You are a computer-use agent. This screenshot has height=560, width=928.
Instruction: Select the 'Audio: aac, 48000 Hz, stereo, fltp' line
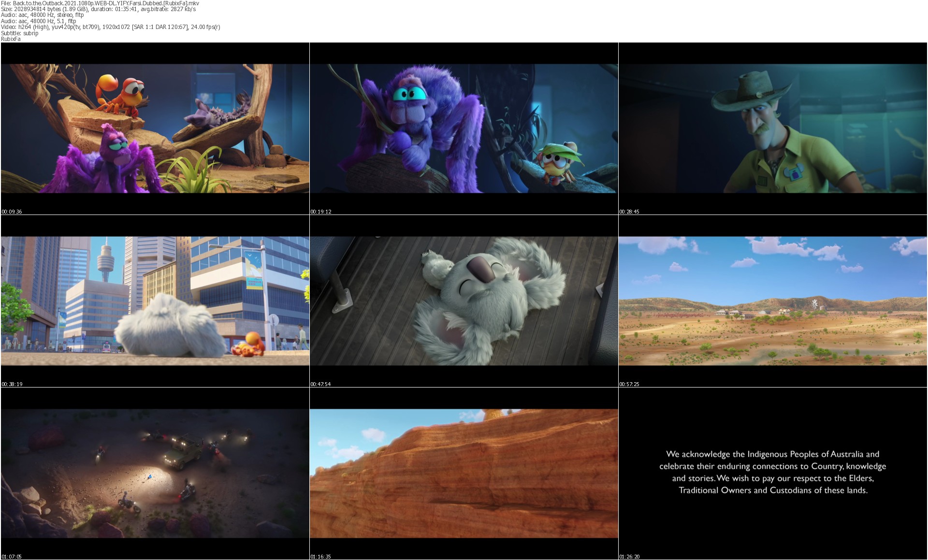coord(43,15)
